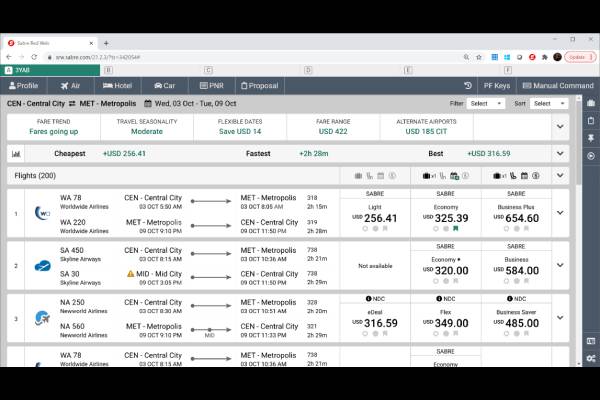Switch to work area B
Image resolution: width=600 pixels, height=400 pixels.
pos(108,70)
